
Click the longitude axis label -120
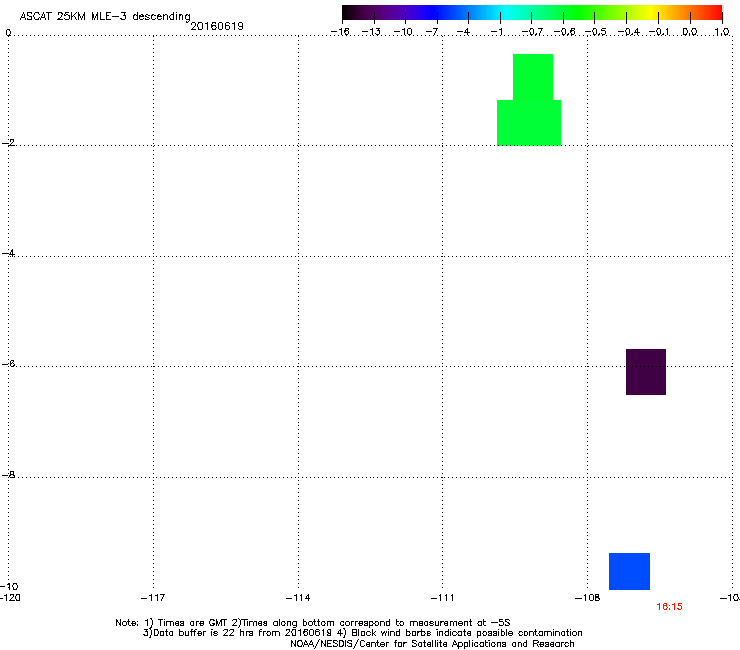pyautogui.click(x=10, y=598)
